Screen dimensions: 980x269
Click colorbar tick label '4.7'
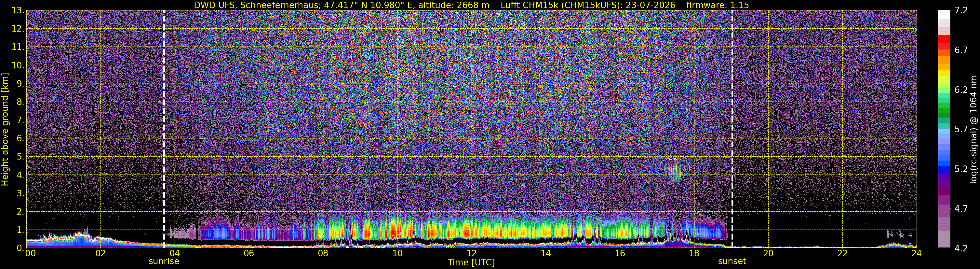pyautogui.click(x=961, y=208)
